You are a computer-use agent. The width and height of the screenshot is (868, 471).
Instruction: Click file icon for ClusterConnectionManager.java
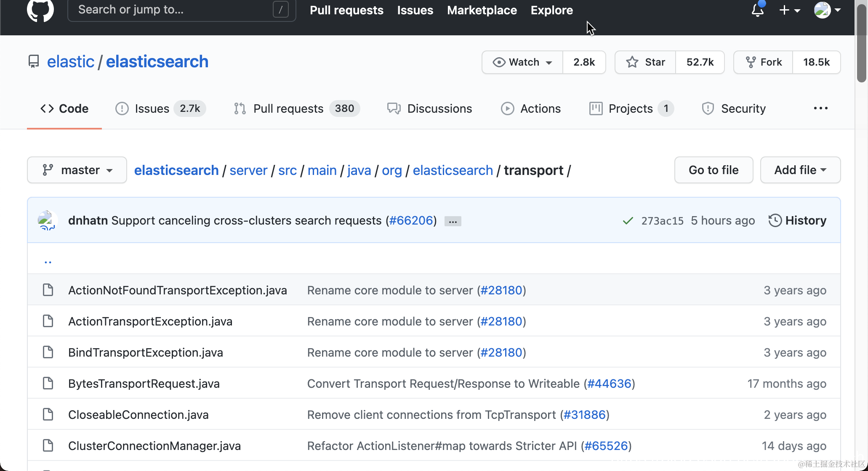[48, 445]
